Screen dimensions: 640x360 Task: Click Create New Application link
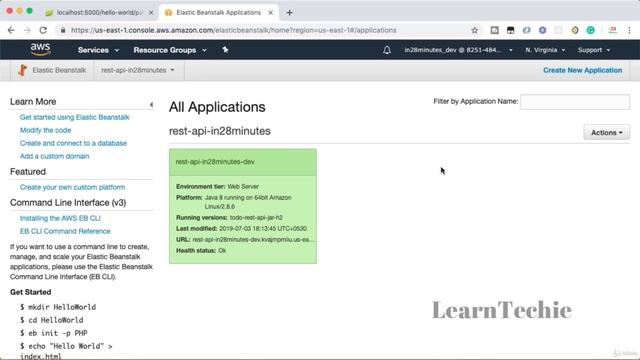pos(582,70)
